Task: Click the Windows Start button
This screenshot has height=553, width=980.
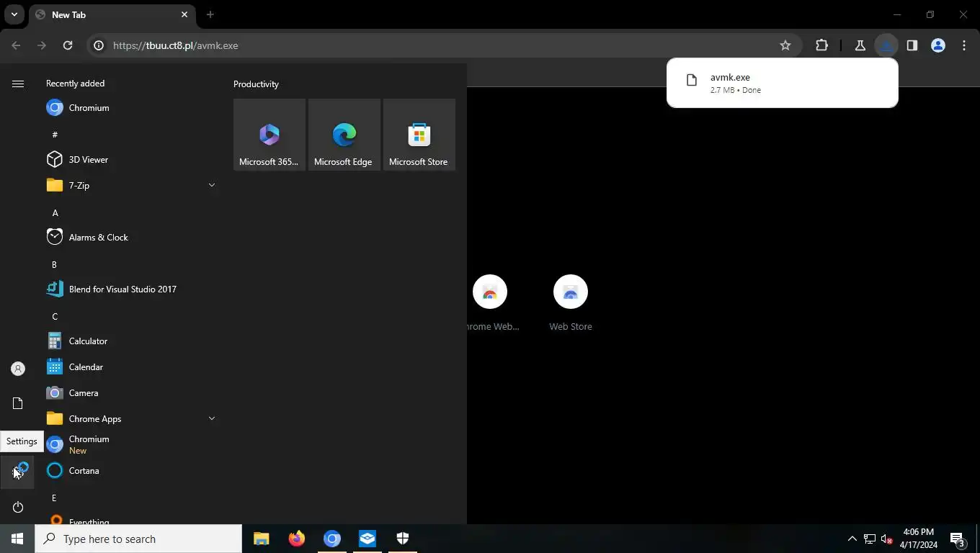Action: tap(17, 539)
